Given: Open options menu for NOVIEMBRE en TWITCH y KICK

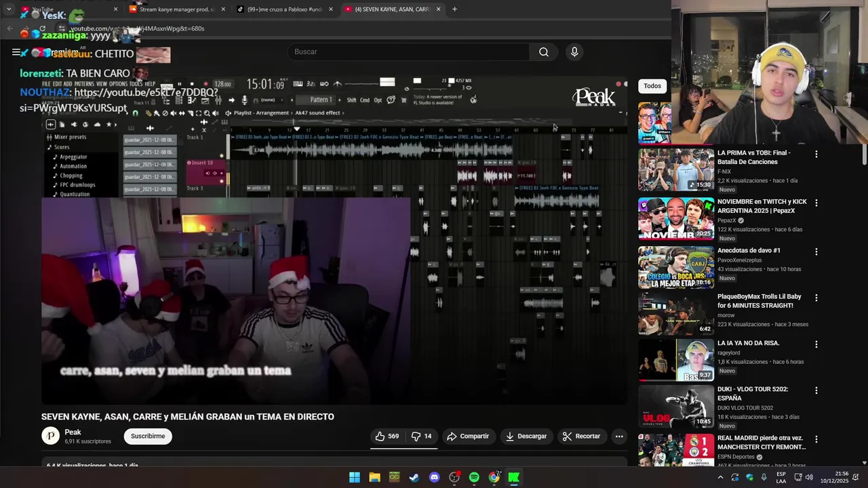Looking at the screenshot, I should [816, 203].
